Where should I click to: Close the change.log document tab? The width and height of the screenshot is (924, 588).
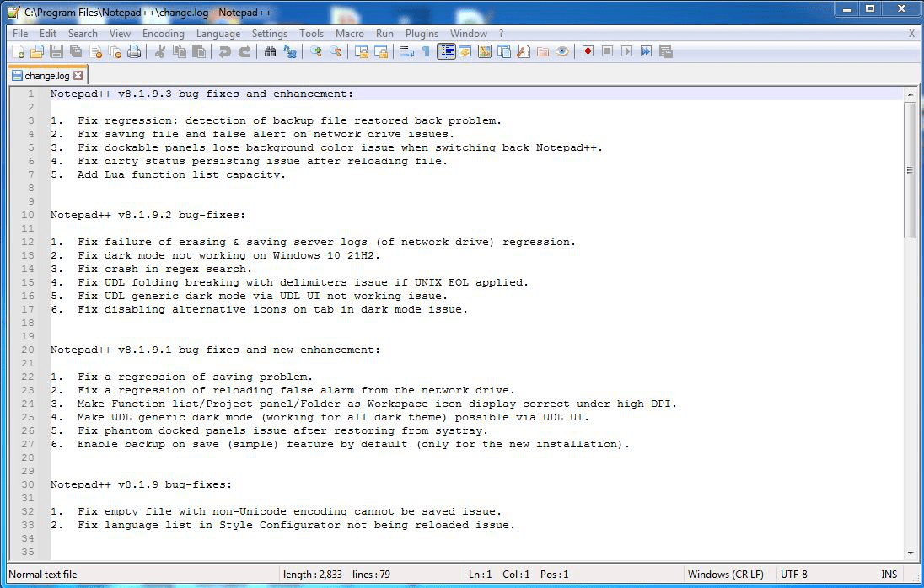(79, 74)
